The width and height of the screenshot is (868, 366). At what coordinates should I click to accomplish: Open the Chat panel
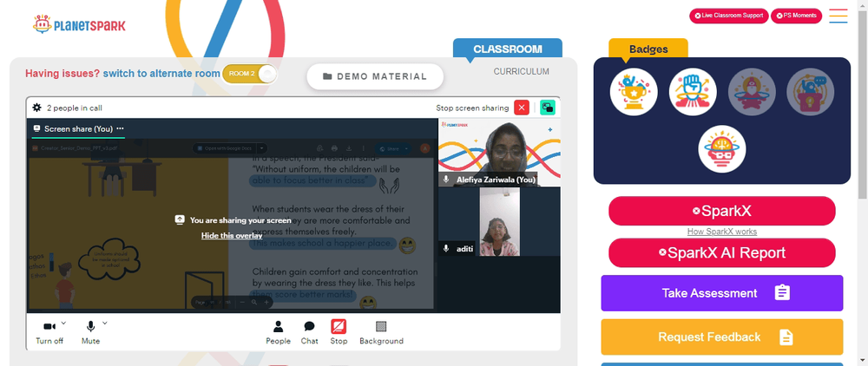310,333
